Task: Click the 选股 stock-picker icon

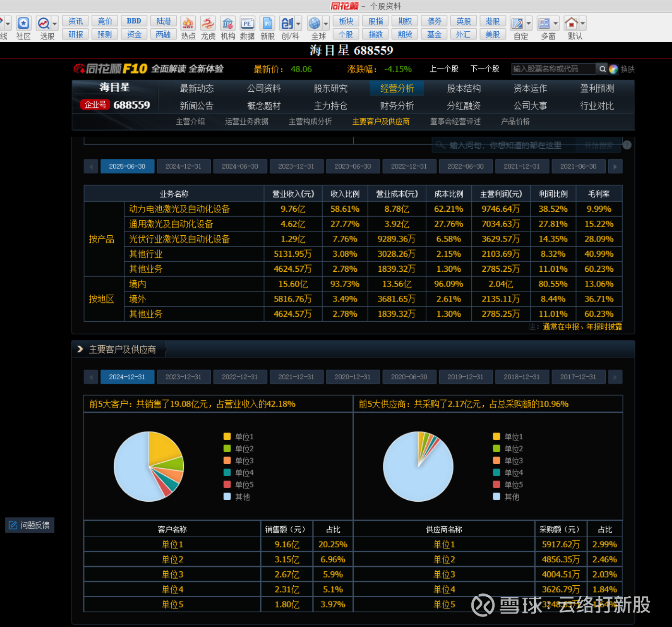Action: (x=44, y=23)
